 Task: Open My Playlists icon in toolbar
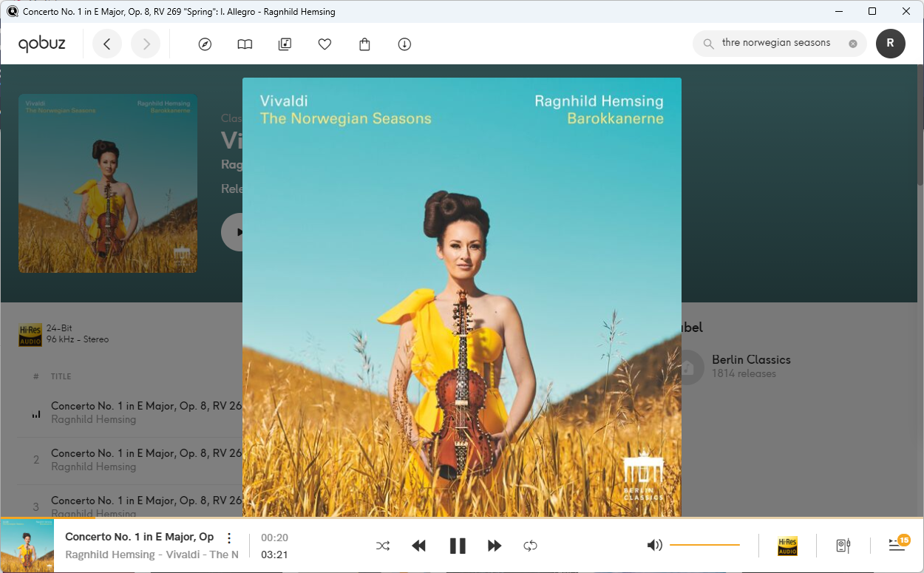pyautogui.click(x=285, y=44)
